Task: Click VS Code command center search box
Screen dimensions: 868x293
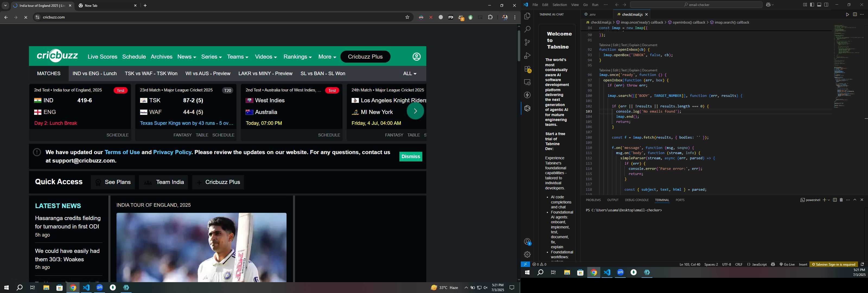Action: tap(696, 5)
